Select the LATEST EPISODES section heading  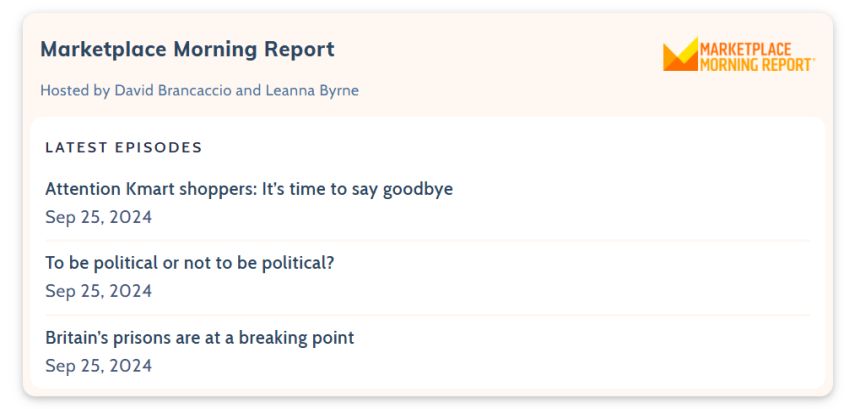tap(124, 148)
